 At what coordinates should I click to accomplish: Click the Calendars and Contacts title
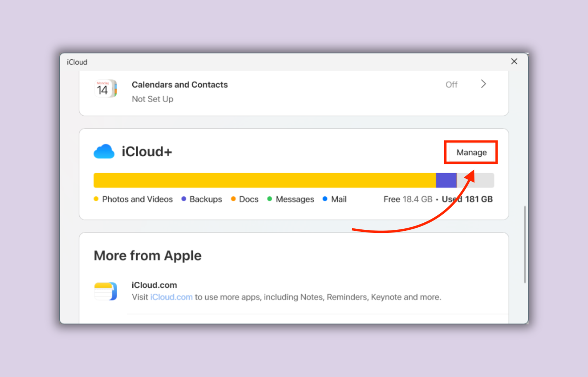click(x=179, y=84)
